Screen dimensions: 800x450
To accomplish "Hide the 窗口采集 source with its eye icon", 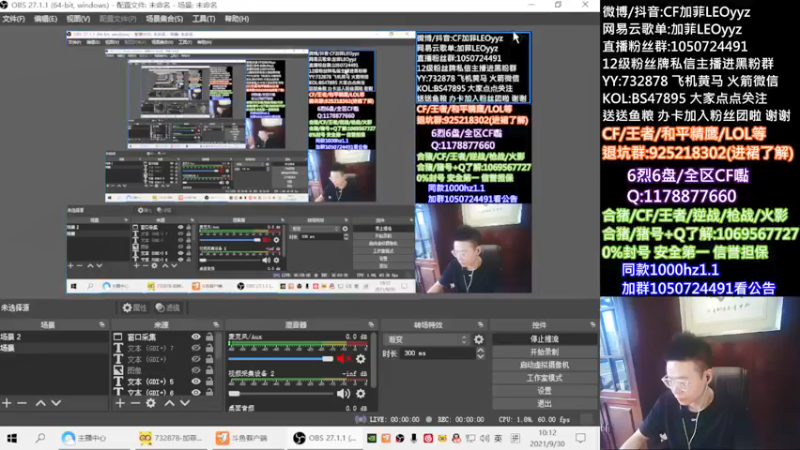I will click(195, 337).
